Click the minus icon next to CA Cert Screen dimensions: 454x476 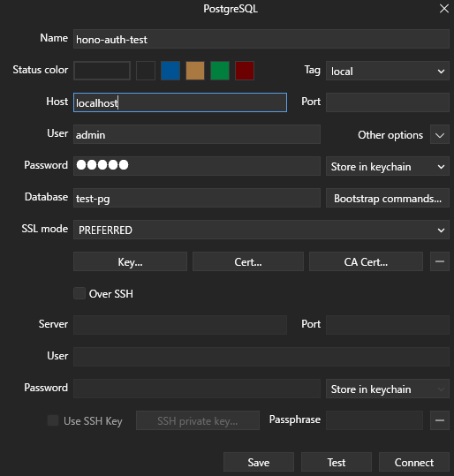(439, 261)
